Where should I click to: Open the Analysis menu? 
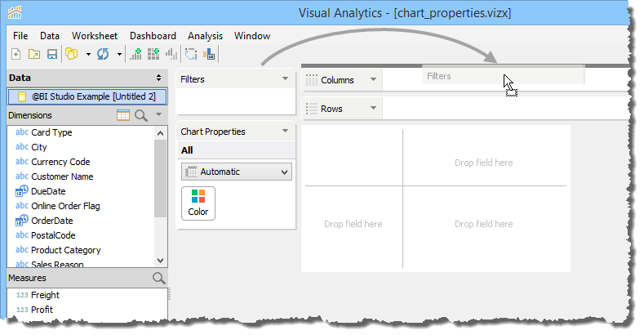pos(205,36)
